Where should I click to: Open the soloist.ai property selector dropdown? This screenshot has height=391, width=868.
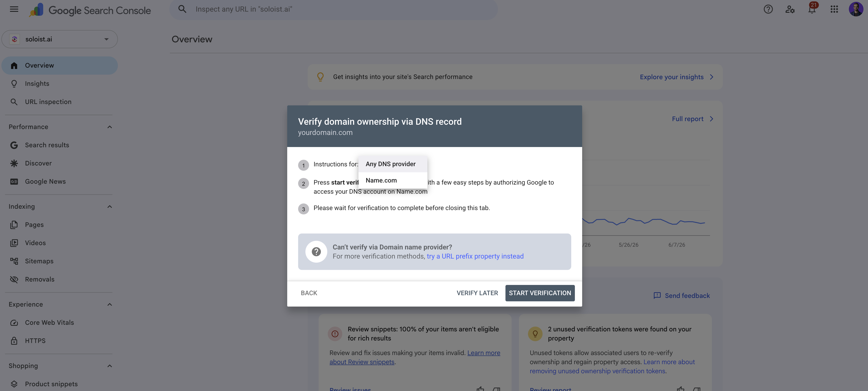coord(60,39)
